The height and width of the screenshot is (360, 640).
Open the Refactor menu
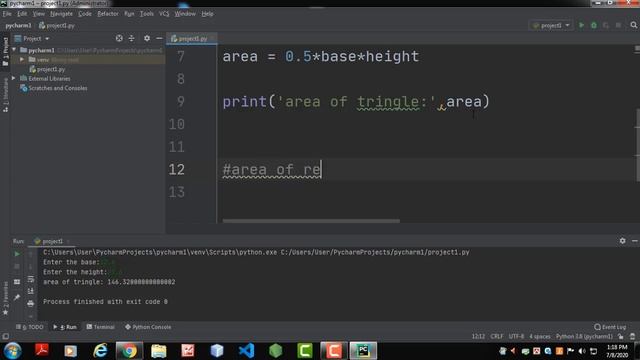[x=108, y=14]
